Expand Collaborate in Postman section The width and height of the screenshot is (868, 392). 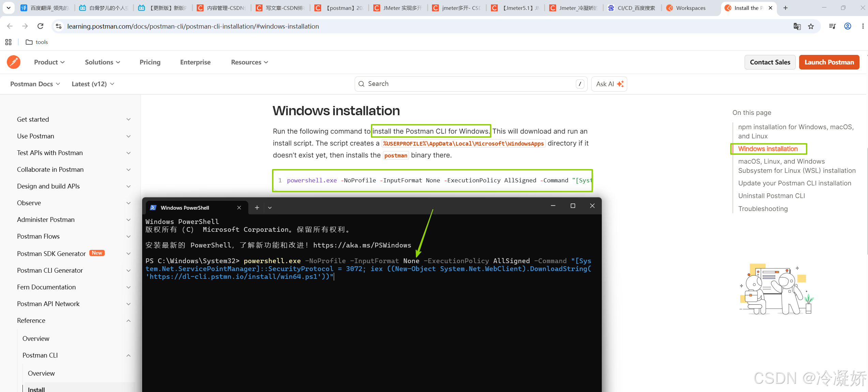(x=74, y=169)
